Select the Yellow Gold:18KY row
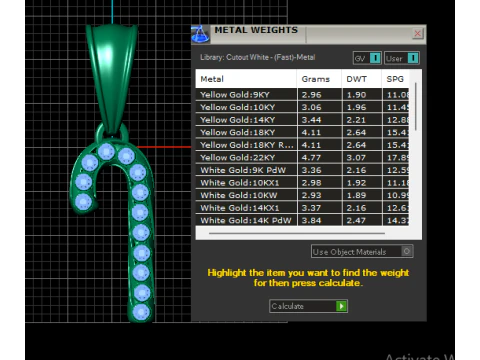This screenshot has width=480, height=360. pos(302,132)
